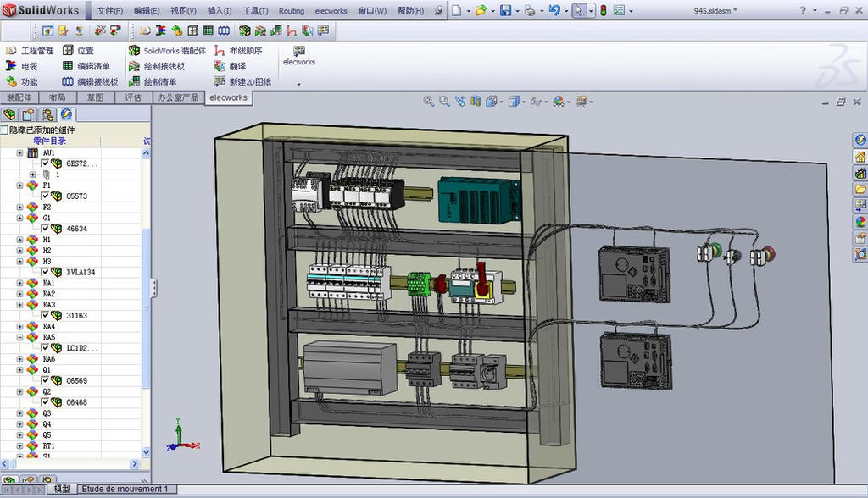Click 布线顺序 routing order tool
This screenshot has height=498, width=868.
pyautogui.click(x=238, y=50)
